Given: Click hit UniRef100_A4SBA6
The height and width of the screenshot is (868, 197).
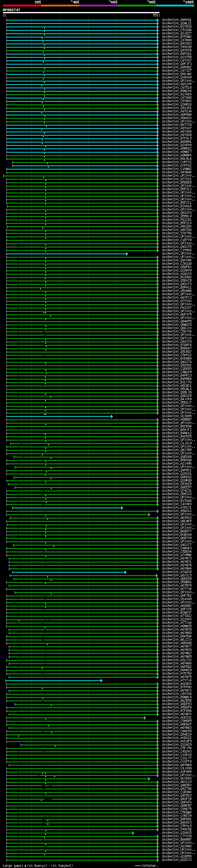Looking at the screenshot, I should pos(177,172).
